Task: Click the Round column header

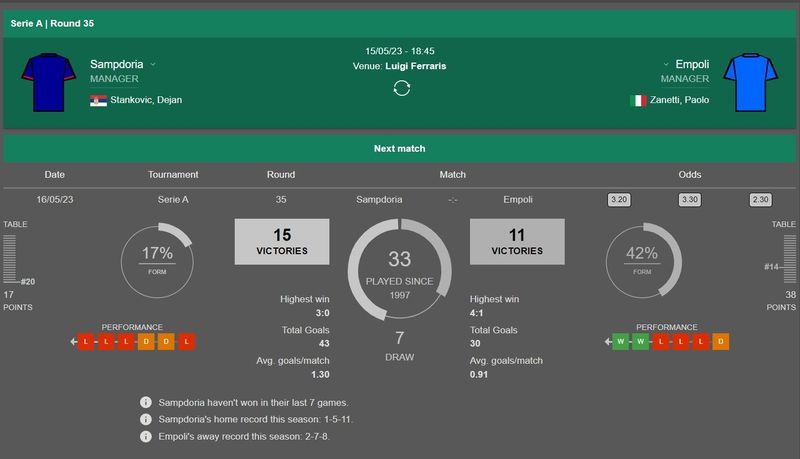Action: tap(281, 174)
